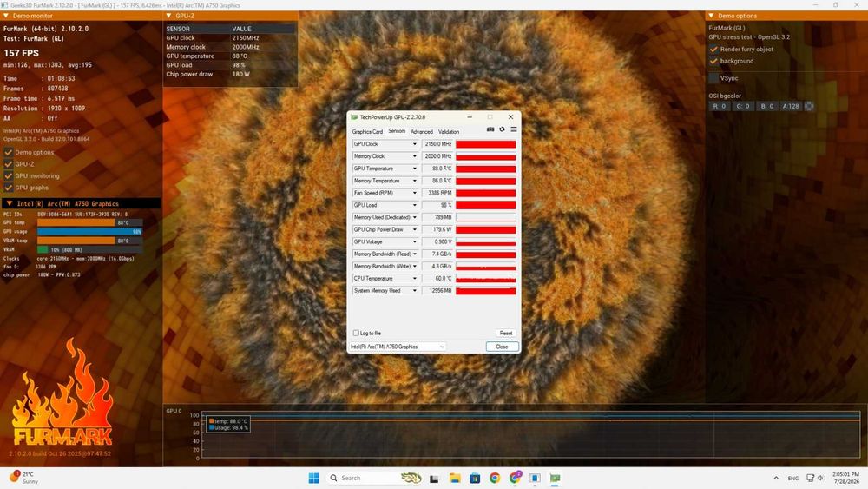Edit the R value of OSI bgcolor
868x489 pixels.
pos(719,106)
